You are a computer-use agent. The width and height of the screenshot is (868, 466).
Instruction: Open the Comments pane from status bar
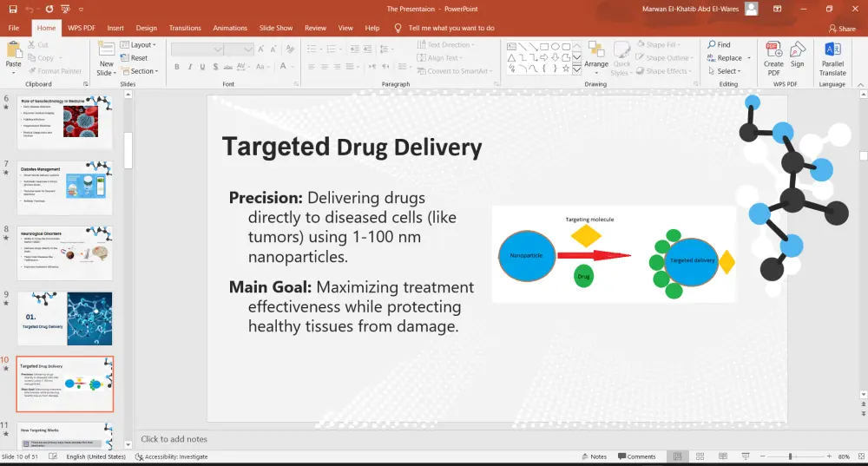coord(636,456)
